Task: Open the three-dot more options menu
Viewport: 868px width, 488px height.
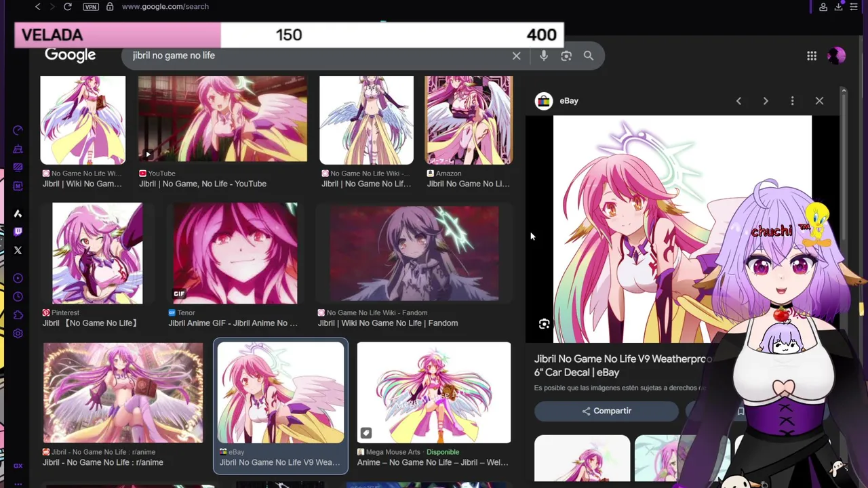Action: click(x=792, y=101)
